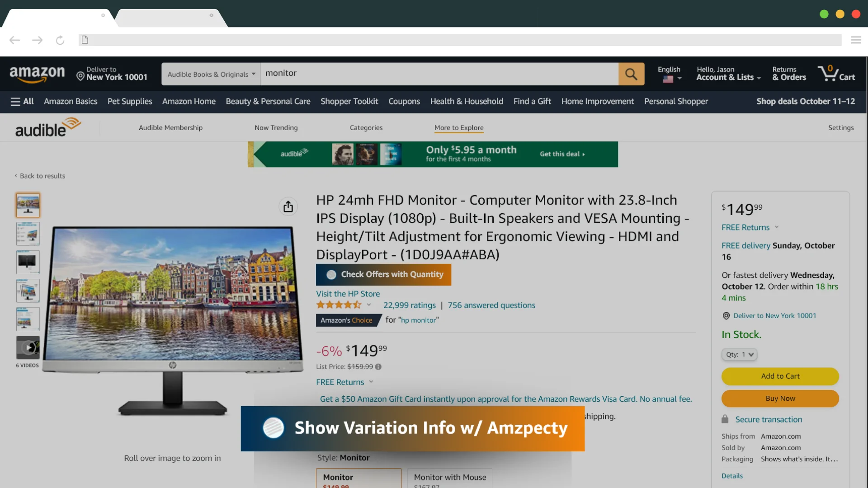Click the browser refresh icon
868x488 pixels.
(x=59, y=40)
